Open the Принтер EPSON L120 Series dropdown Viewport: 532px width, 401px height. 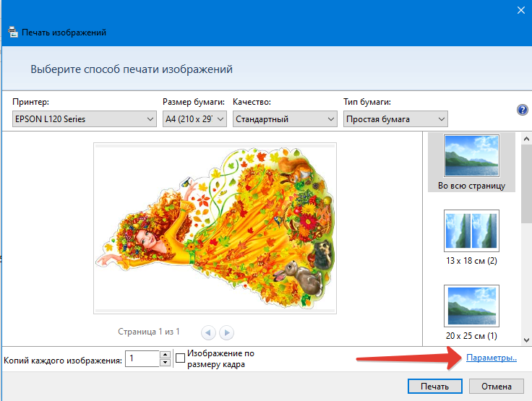[x=85, y=119]
